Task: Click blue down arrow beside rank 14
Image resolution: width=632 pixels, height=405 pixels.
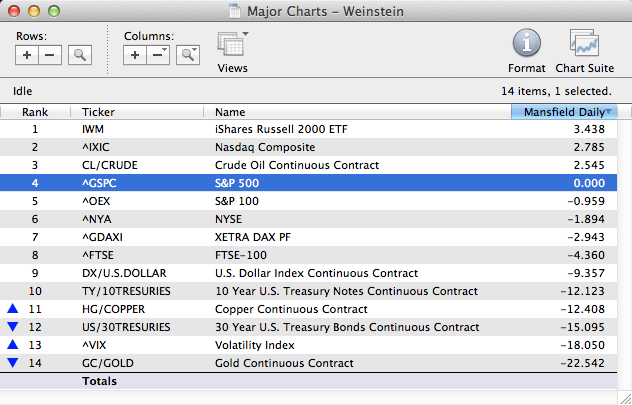Action: click(x=12, y=363)
